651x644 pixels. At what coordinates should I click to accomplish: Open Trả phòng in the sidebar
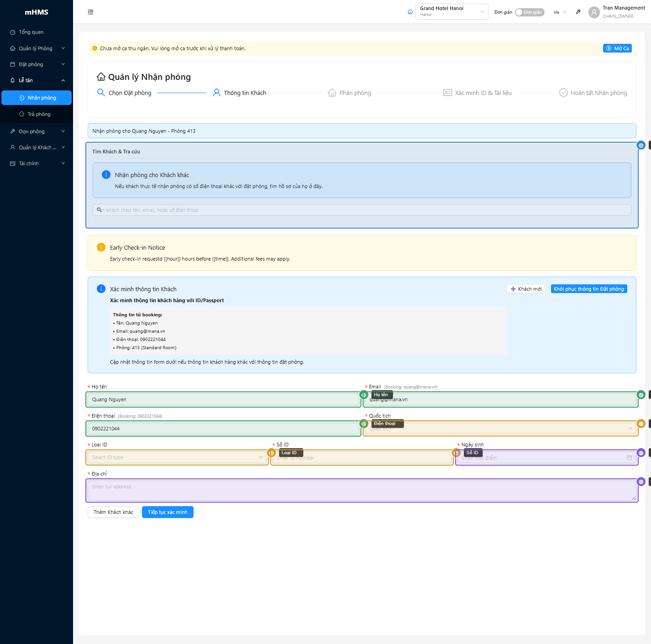[39, 114]
